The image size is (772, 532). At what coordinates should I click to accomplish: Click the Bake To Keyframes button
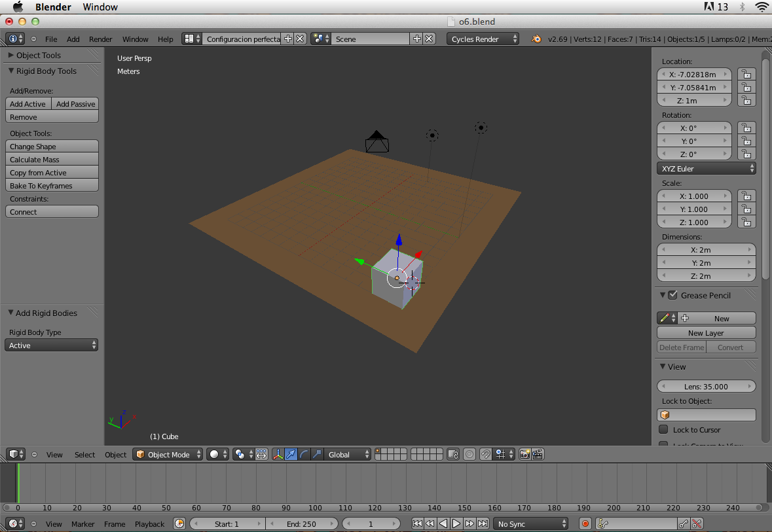click(x=52, y=186)
